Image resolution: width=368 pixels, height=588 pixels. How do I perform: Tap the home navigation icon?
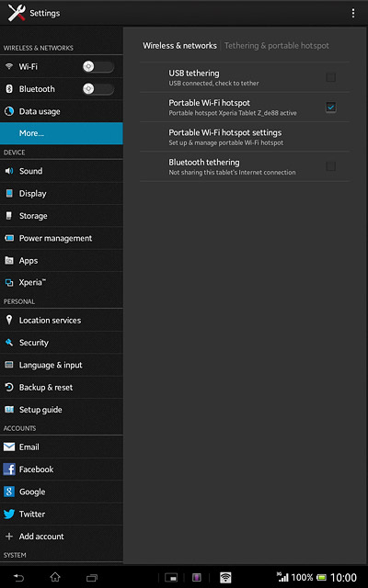click(x=55, y=577)
